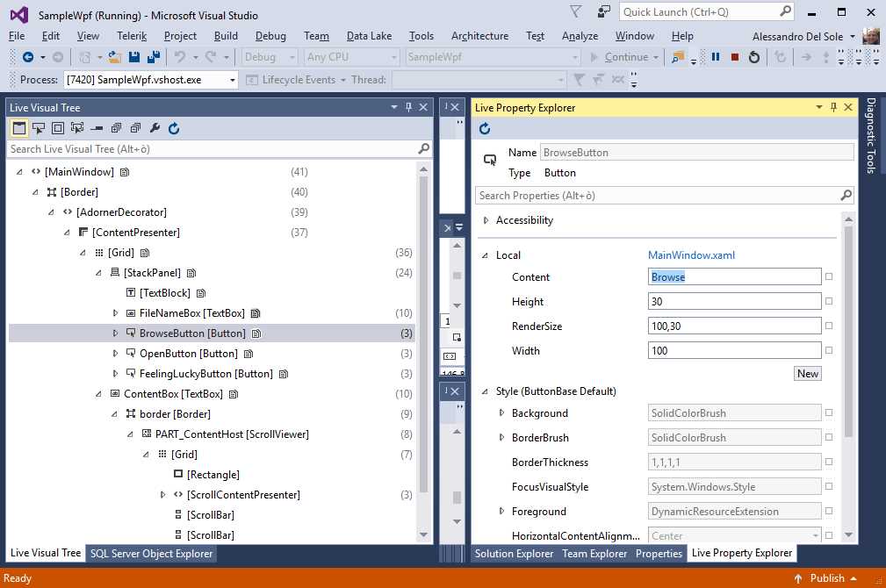Switch to Solution Explorer tab
The image size is (886, 588).
(x=514, y=554)
